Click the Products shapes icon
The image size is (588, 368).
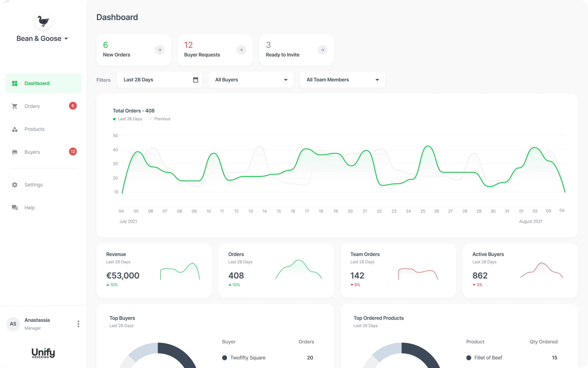tap(15, 129)
